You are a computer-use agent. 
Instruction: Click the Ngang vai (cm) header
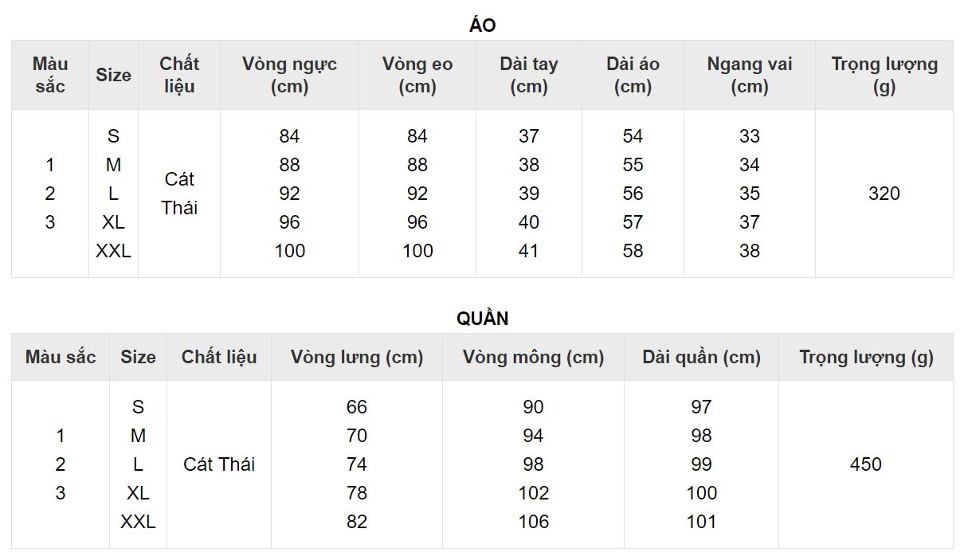click(x=750, y=75)
